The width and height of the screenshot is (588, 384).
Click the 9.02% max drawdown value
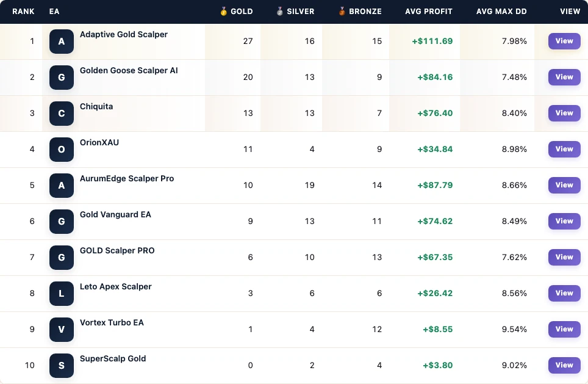[x=514, y=366]
